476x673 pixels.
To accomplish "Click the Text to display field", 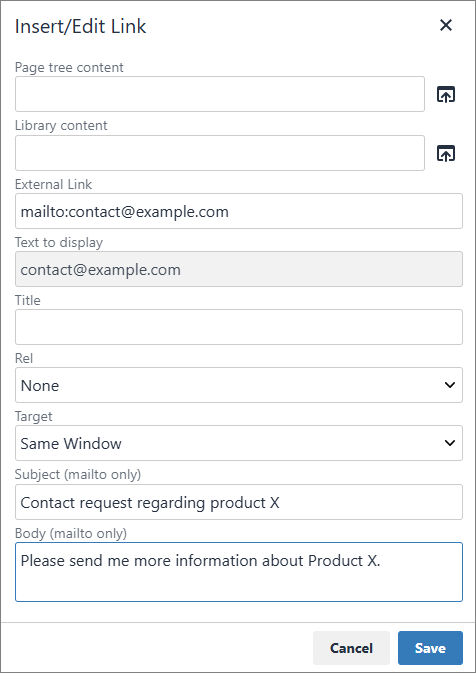I will pyautogui.click(x=239, y=269).
